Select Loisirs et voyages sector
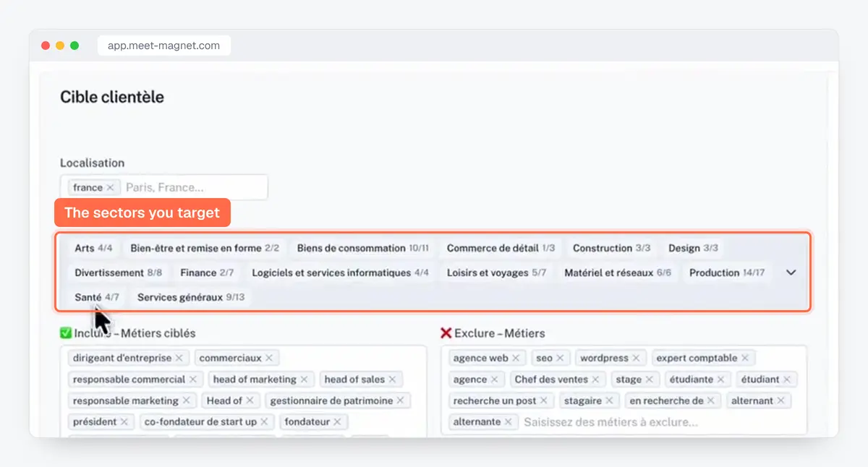Image resolution: width=868 pixels, height=467 pixels. [496, 273]
